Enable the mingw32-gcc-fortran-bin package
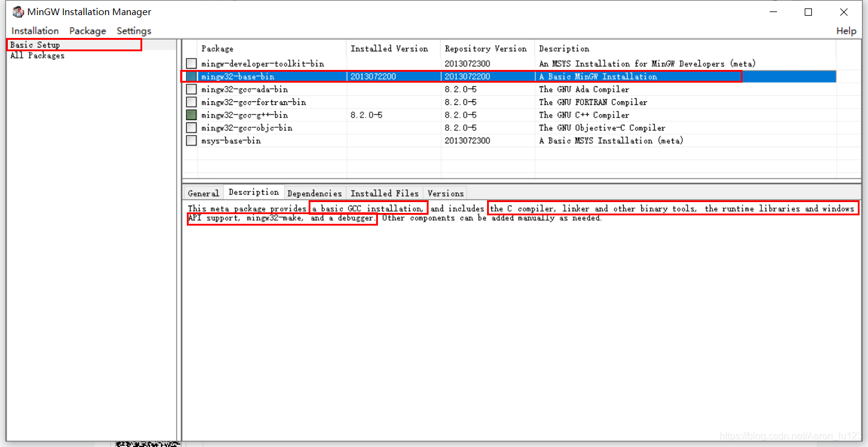The height and width of the screenshot is (447, 868). coord(191,102)
